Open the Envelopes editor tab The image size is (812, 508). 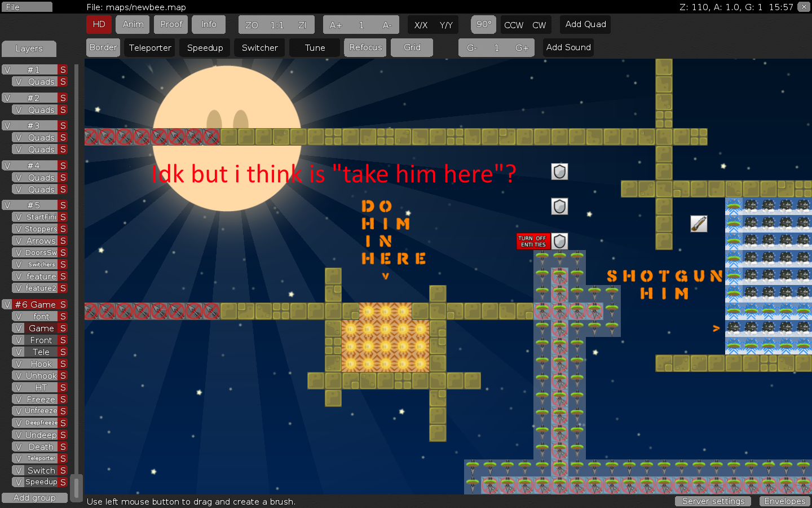click(784, 501)
